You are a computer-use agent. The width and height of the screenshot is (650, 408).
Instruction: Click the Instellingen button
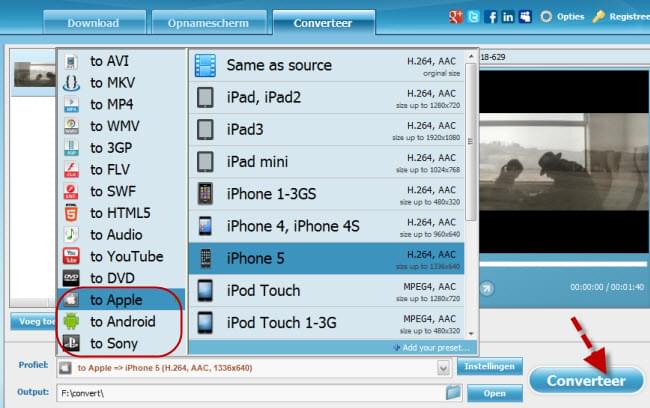pyautogui.click(x=490, y=367)
